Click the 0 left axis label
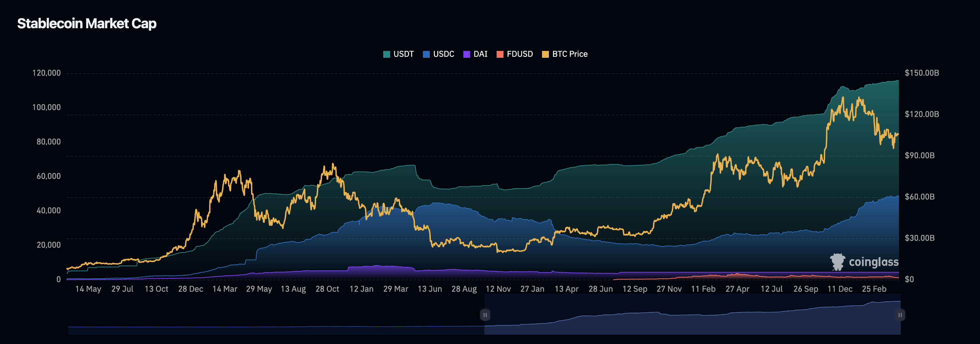Image resolution: width=980 pixels, height=344 pixels. [x=58, y=279]
